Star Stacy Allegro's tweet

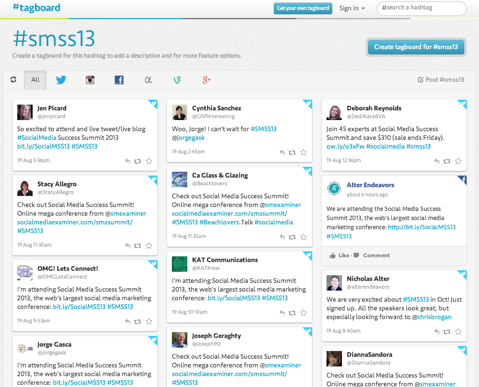[149, 246]
